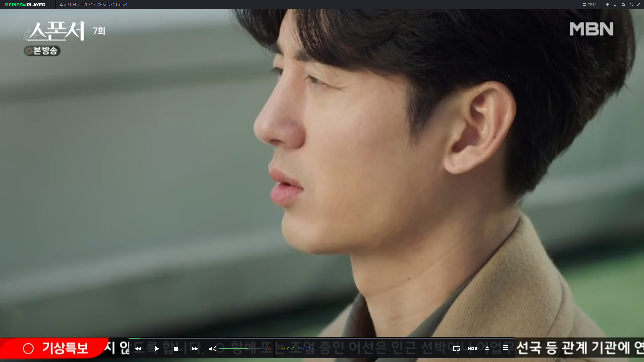Mute the speaker volume icon
This screenshot has width=644, height=362.
click(x=213, y=349)
